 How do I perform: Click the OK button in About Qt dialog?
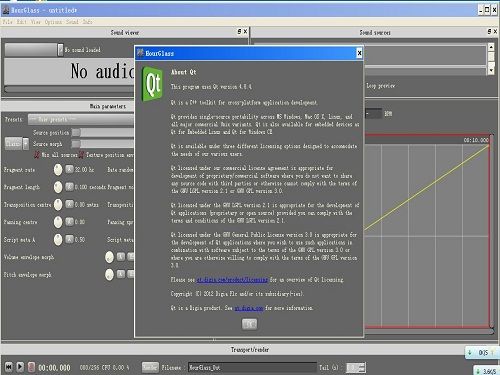(249, 324)
